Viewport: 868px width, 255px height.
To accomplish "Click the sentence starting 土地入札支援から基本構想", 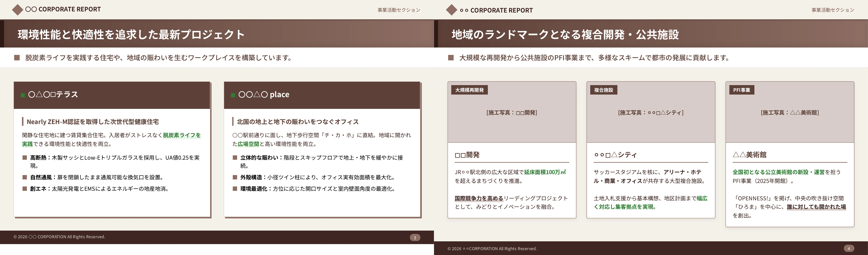I will (651, 203).
